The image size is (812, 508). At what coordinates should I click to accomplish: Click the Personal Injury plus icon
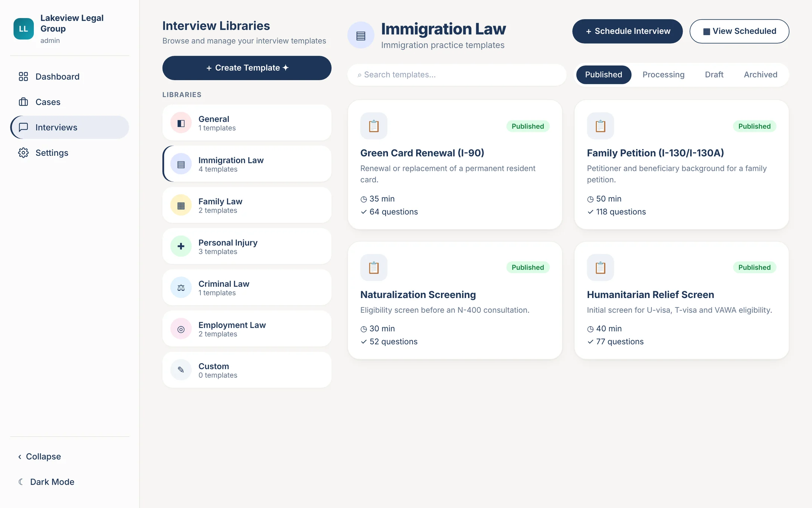click(181, 246)
